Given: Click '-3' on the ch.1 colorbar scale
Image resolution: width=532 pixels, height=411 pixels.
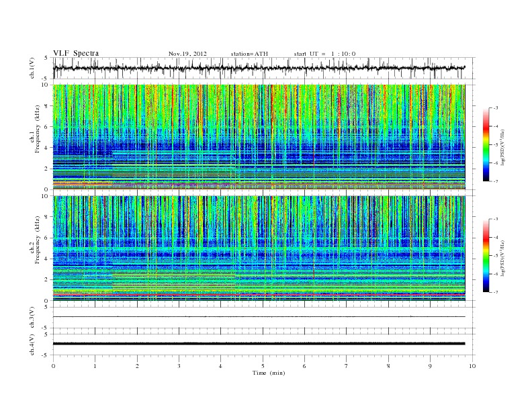Looking at the screenshot, I should pos(494,108).
